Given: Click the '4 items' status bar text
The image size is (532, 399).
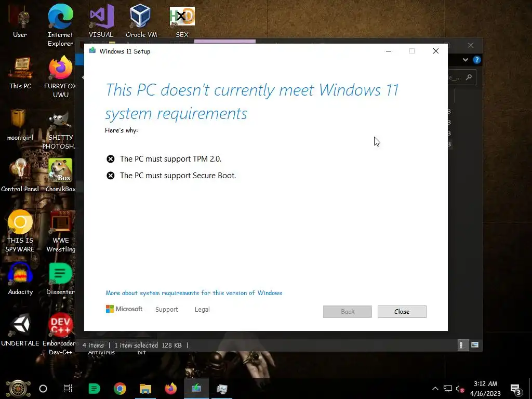Looking at the screenshot, I should coord(94,345).
